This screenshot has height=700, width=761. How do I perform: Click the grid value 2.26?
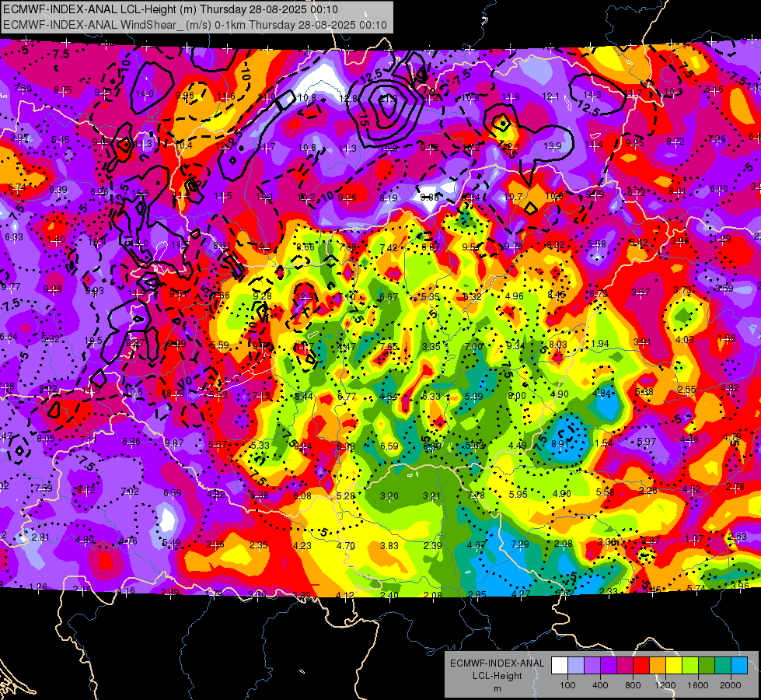(648, 491)
